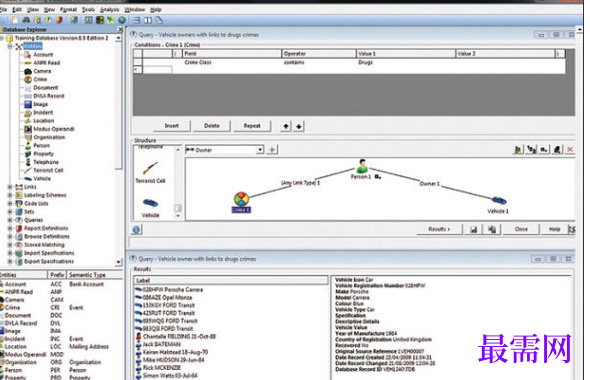Expand the Queries node
This screenshot has width=590, height=380.
[x=10, y=220]
